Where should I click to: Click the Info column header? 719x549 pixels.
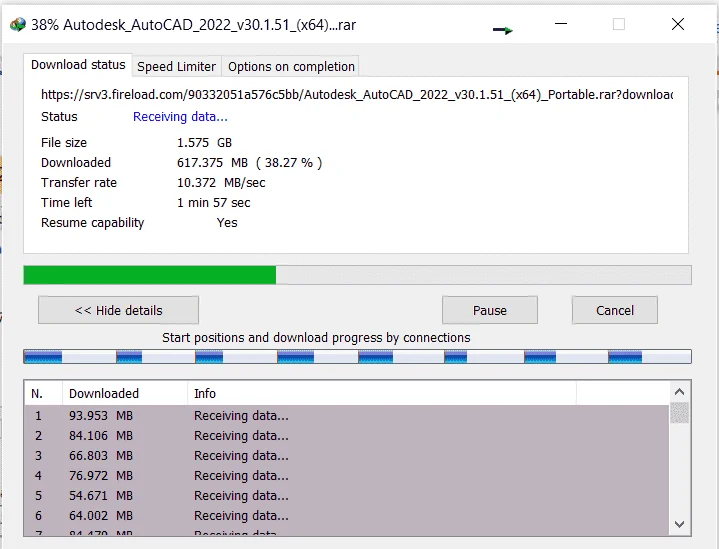tap(382, 394)
